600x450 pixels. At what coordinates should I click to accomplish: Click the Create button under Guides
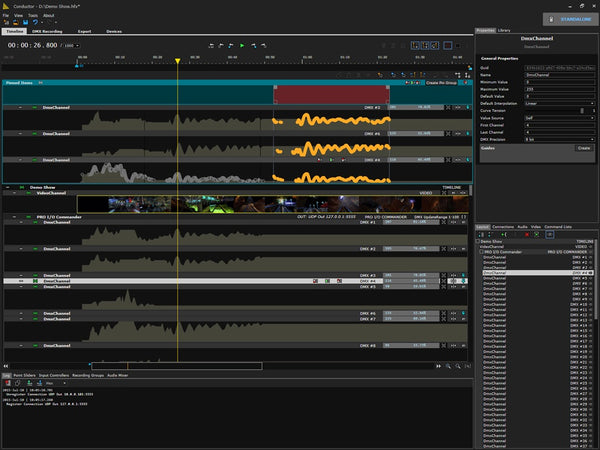click(x=583, y=147)
